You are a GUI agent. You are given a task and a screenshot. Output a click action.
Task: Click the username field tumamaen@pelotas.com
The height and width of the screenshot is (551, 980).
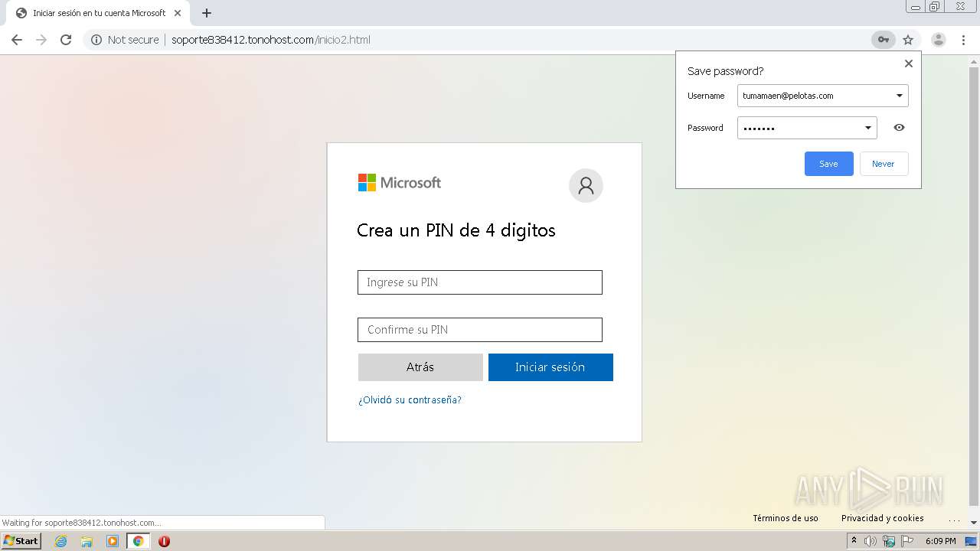coord(823,96)
